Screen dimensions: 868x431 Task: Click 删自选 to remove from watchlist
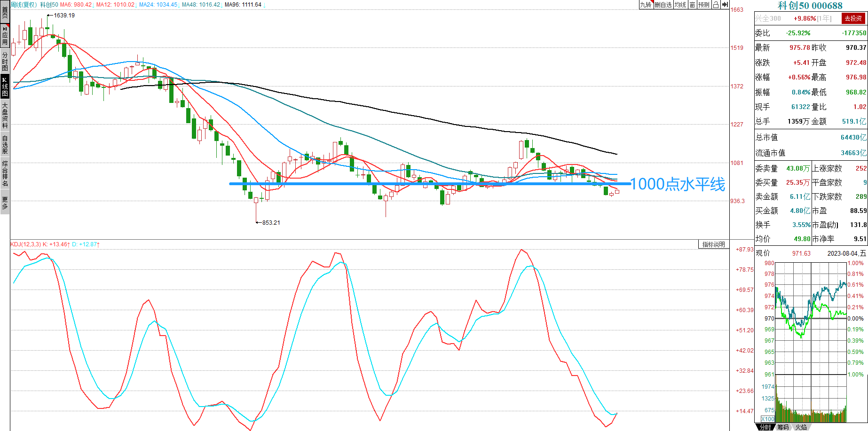663,5
